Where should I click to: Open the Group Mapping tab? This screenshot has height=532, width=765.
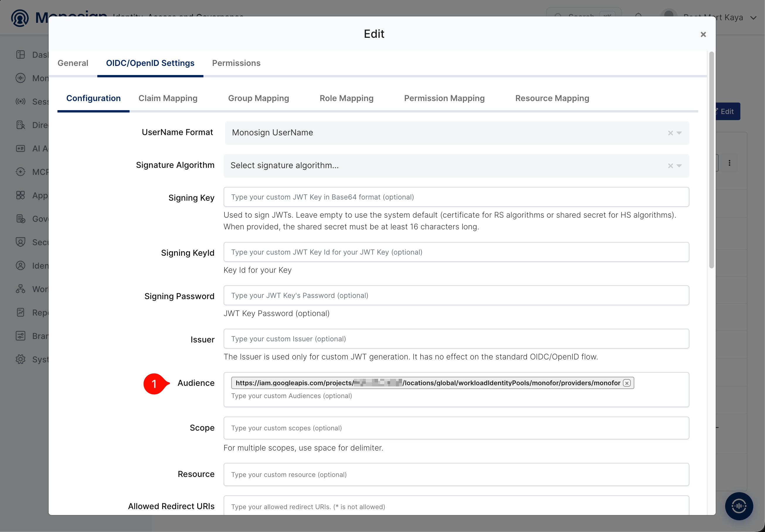(x=259, y=98)
